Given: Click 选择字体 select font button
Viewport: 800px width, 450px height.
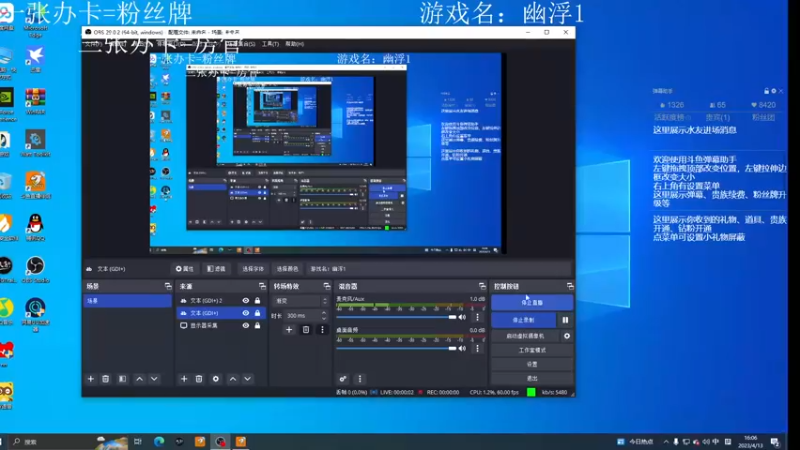Looking at the screenshot, I should 253,269.
